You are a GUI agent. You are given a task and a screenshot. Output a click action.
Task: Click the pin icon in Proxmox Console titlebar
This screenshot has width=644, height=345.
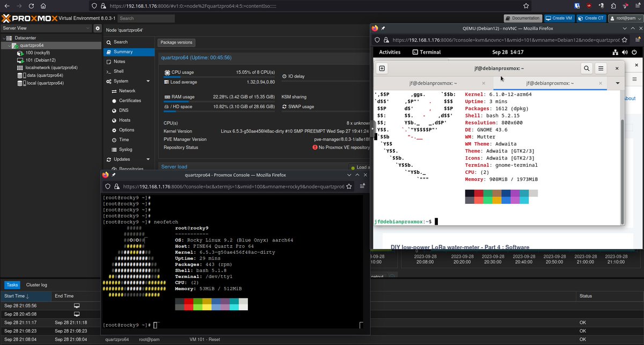114,175
